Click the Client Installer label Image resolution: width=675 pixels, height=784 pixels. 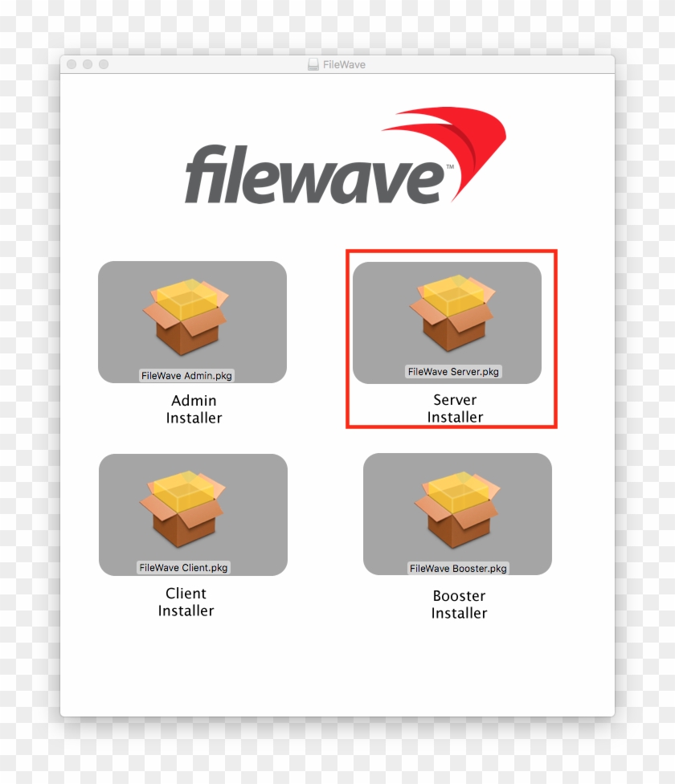(186, 602)
